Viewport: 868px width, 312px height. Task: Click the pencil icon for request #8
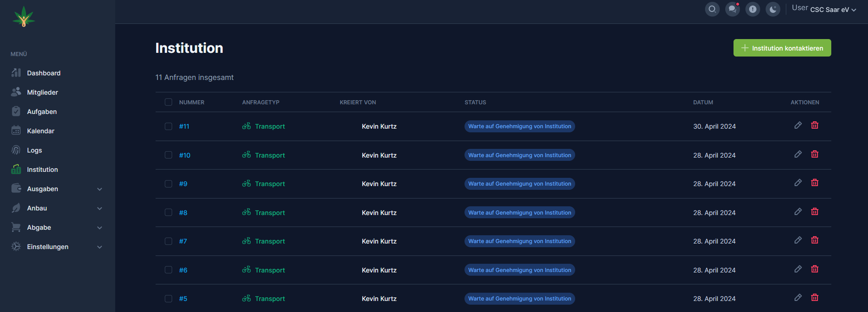(798, 212)
